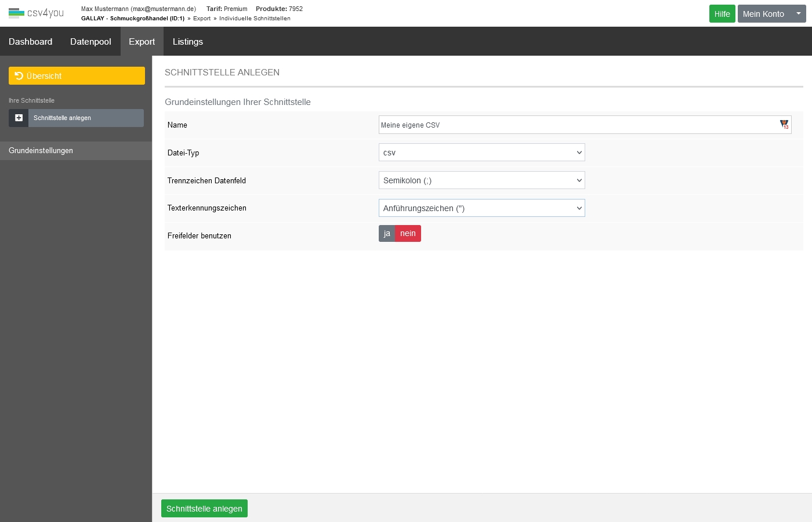Click the undo arrow icon on Übersicht
812x522 pixels.
tap(19, 76)
